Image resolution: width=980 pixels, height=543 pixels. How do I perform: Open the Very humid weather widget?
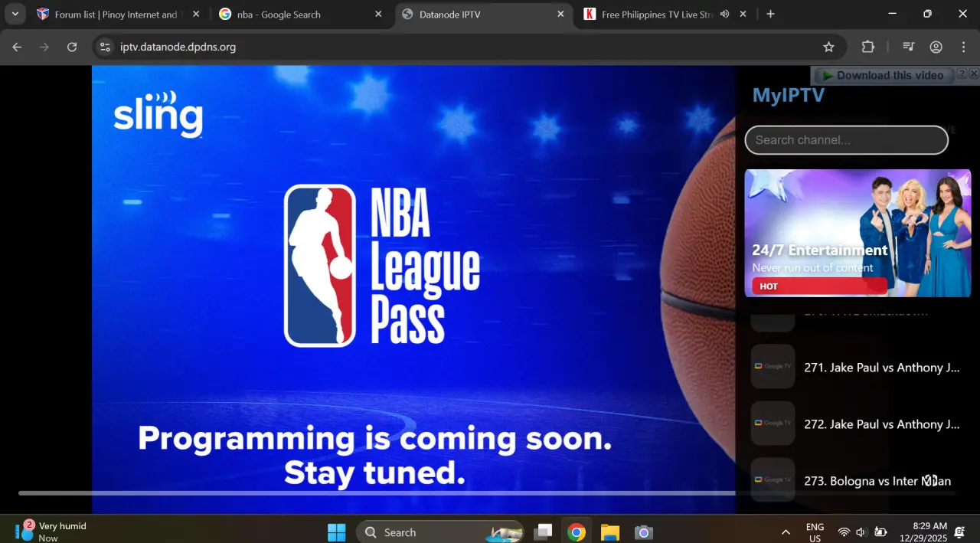[x=51, y=532]
